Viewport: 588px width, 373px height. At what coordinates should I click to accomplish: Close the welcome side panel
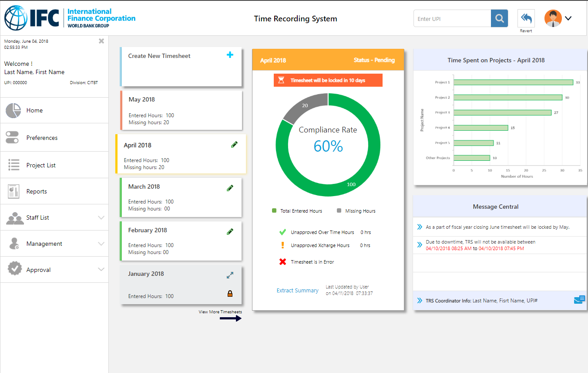coord(101,41)
